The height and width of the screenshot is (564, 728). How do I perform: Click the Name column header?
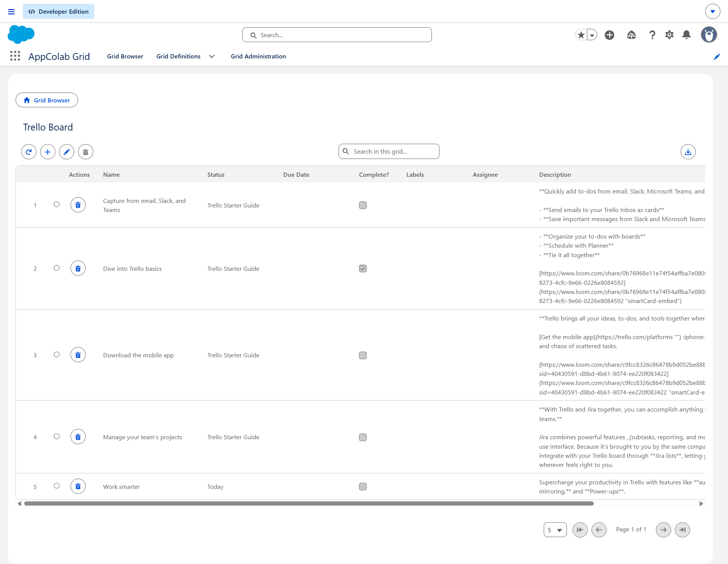click(x=111, y=174)
